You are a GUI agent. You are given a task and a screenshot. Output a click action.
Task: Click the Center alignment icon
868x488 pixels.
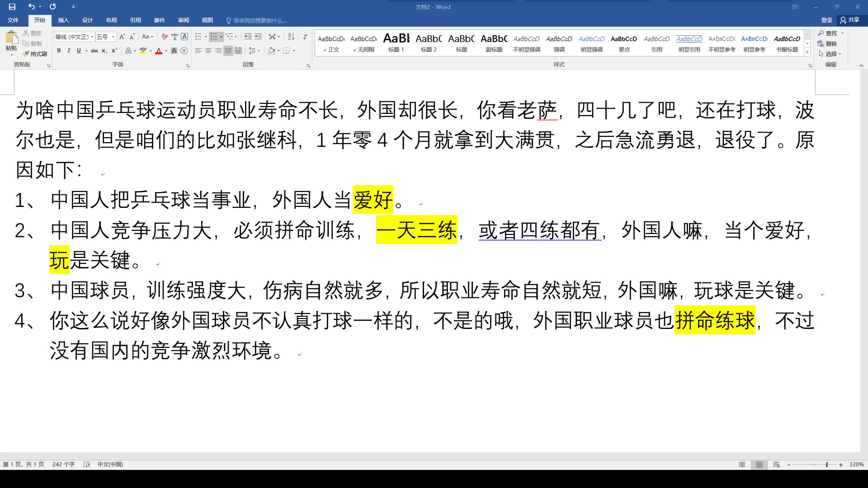(x=208, y=51)
